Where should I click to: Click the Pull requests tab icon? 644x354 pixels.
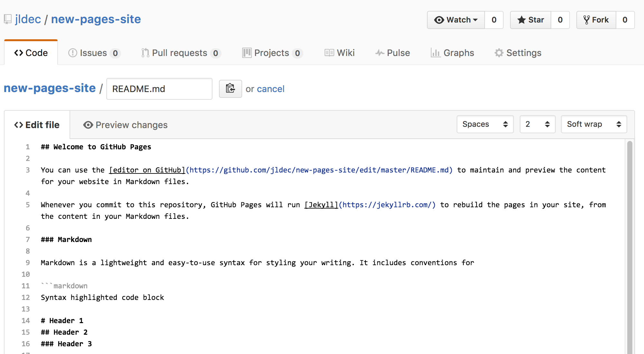(144, 53)
